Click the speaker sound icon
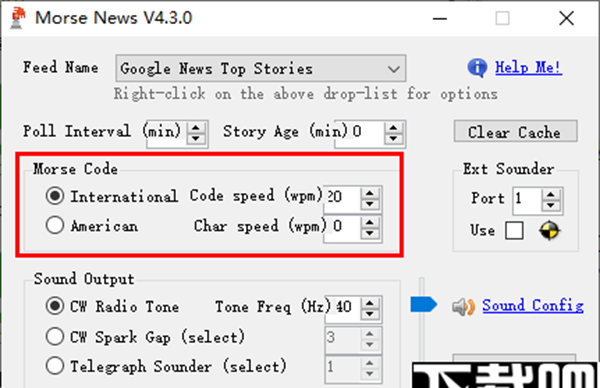Image resolution: width=600 pixels, height=388 pixels. 463,306
